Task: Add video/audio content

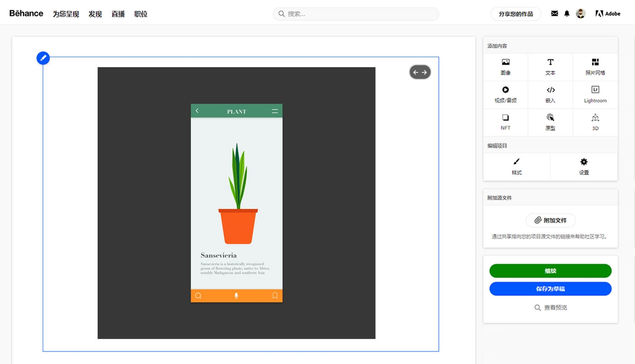Action: coord(505,94)
